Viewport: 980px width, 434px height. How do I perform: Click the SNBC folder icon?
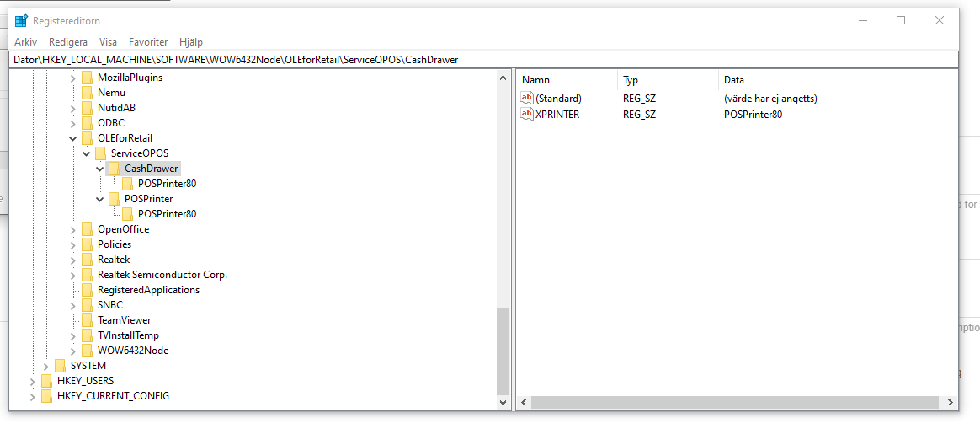88,305
